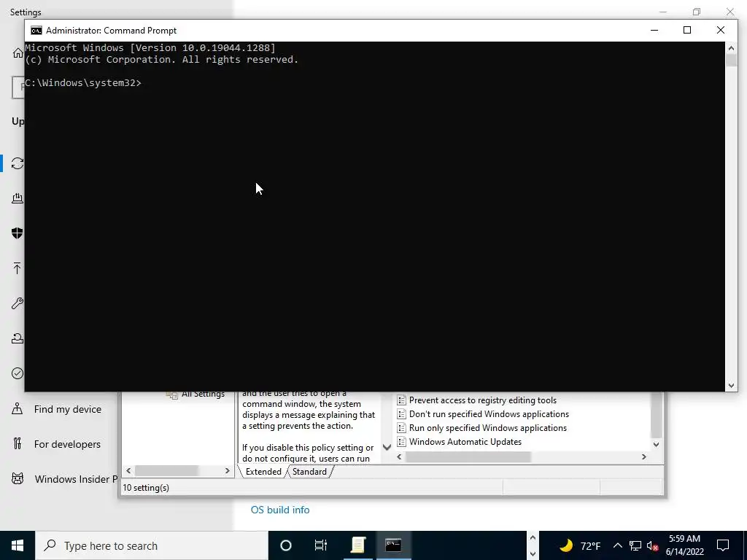
Task: Select the Backup arrow icon in Settings
Action: [x=18, y=268]
